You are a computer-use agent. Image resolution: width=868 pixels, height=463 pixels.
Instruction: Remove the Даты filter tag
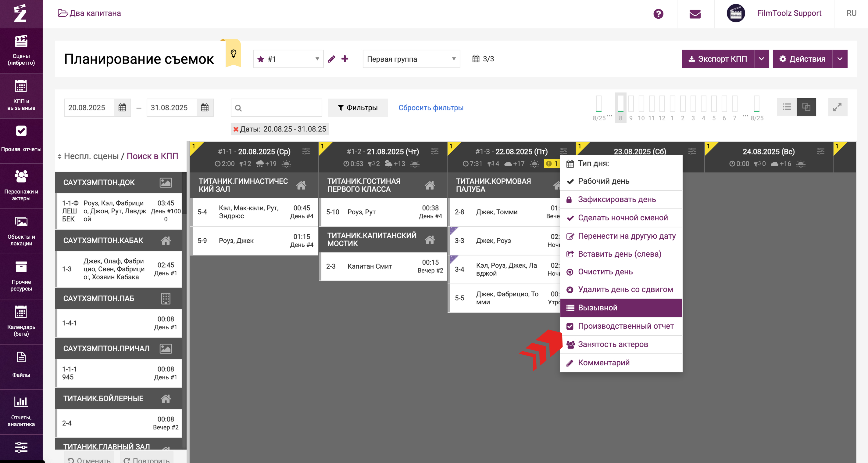[236, 129]
